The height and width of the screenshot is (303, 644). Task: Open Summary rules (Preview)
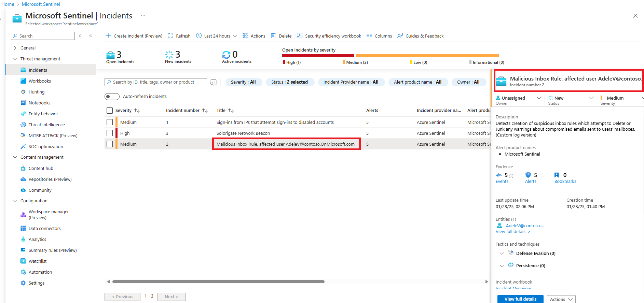(x=52, y=250)
